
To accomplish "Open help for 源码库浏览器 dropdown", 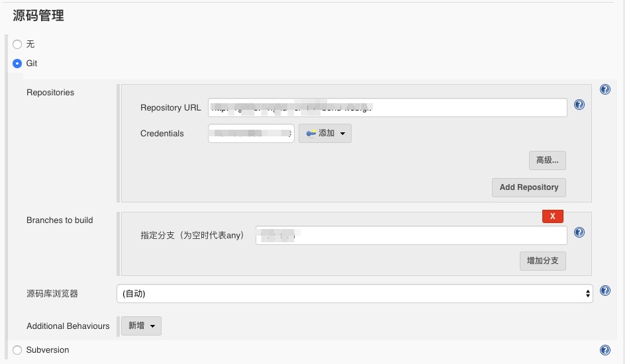I will [x=605, y=291].
